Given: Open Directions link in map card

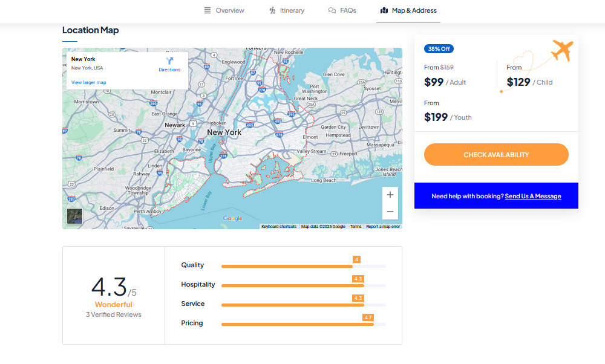Looking at the screenshot, I should click(169, 70).
